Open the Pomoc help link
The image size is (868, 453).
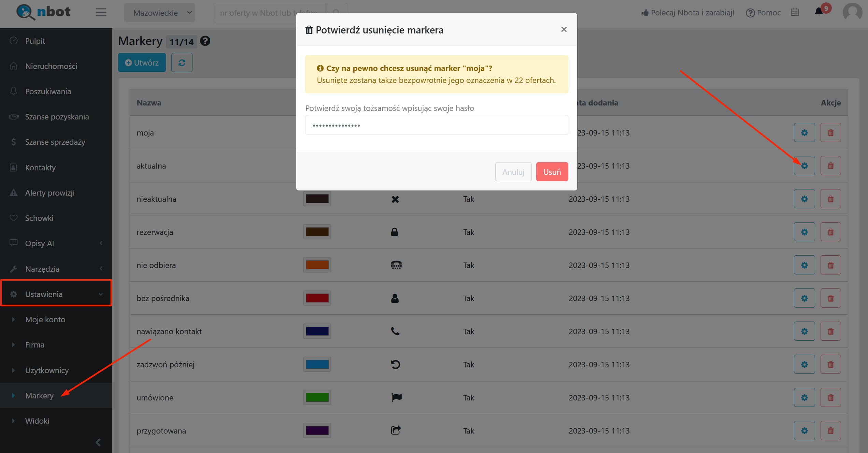coord(764,13)
